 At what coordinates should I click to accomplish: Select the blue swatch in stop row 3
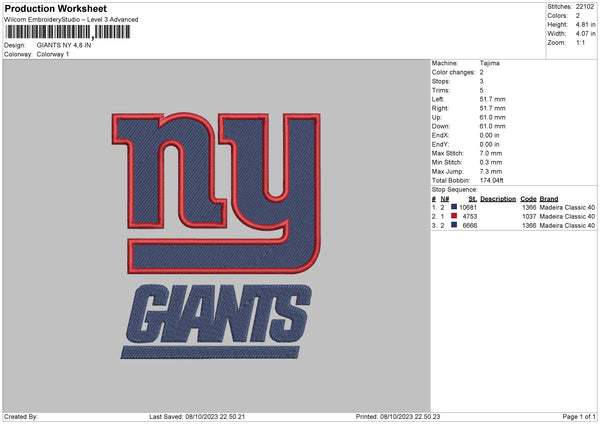(454, 225)
